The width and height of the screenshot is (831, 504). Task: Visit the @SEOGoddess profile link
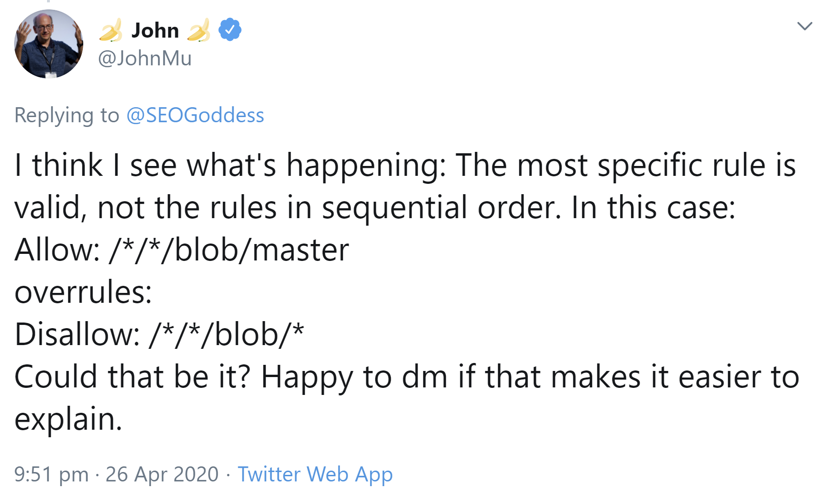(x=195, y=115)
